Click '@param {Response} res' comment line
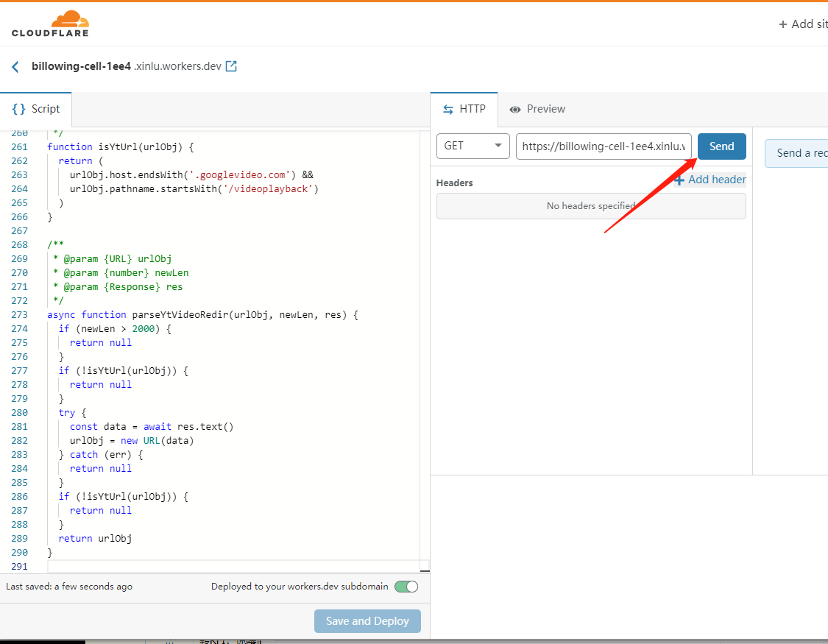Image resolution: width=828 pixels, height=644 pixels. tap(118, 286)
